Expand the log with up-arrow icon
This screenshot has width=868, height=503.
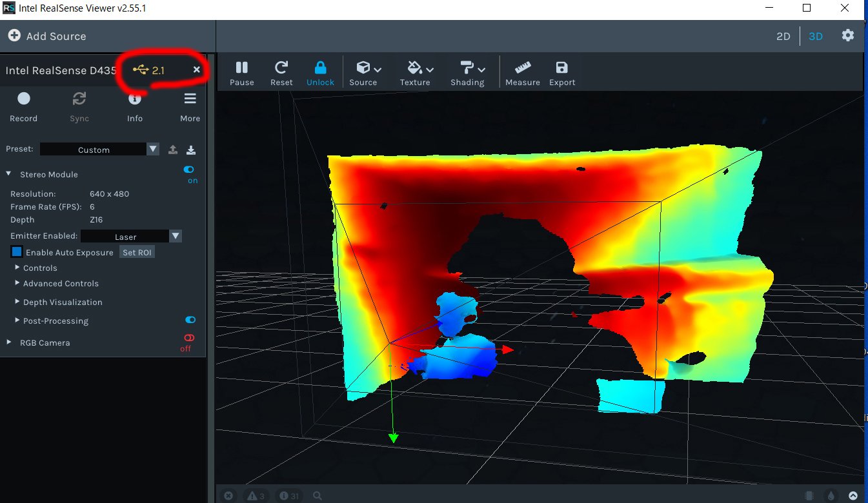click(853, 496)
